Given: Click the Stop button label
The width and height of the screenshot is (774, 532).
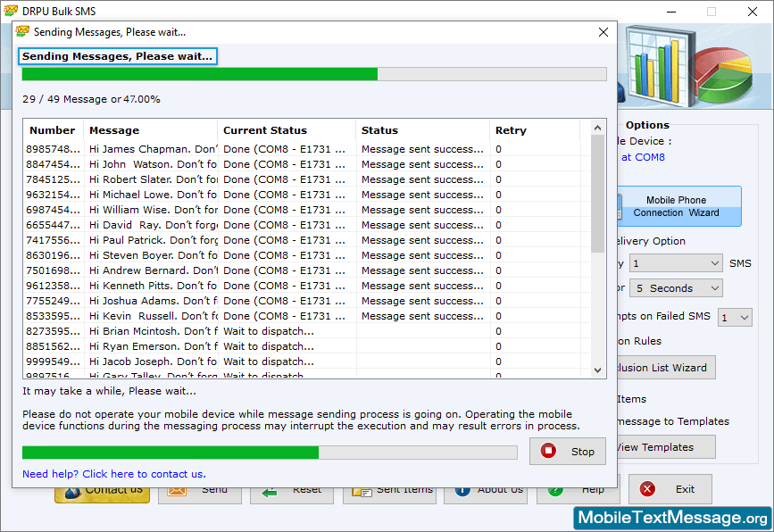Looking at the screenshot, I should click(x=582, y=452).
